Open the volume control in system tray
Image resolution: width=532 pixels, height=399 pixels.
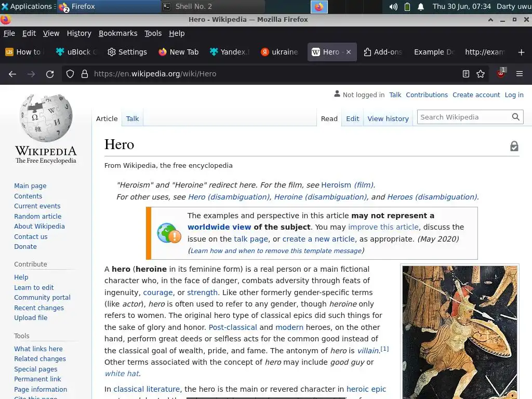pos(393,6)
